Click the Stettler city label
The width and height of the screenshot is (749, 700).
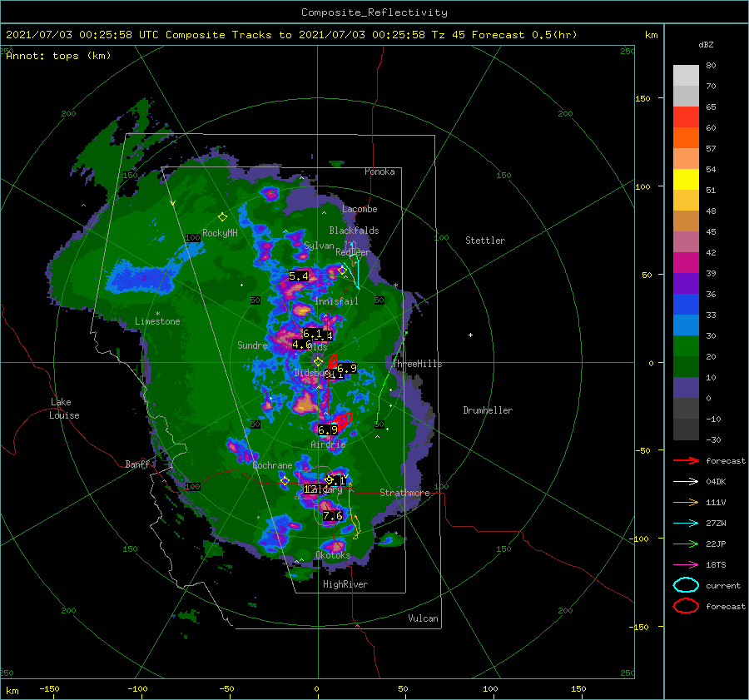485,241
